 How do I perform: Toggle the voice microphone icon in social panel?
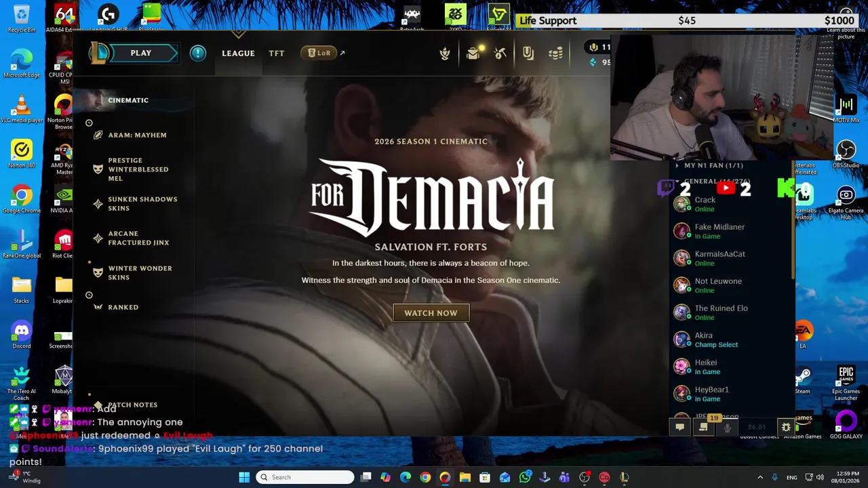[728, 427]
